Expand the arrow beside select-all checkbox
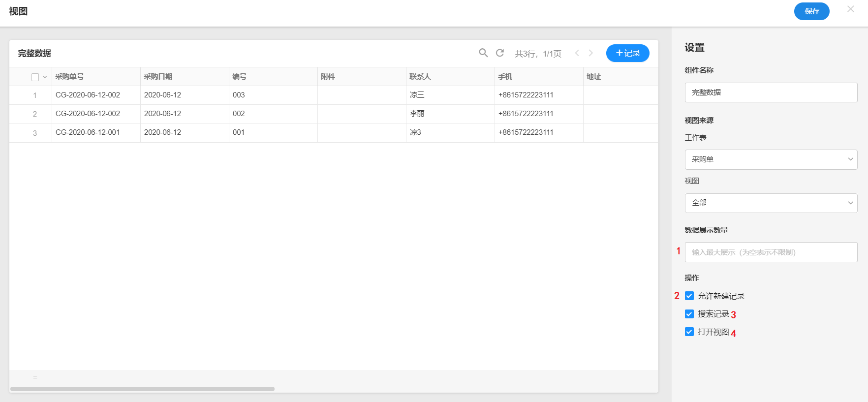Image resolution: width=868 pixels, height=402 pixels. (45, 77)
